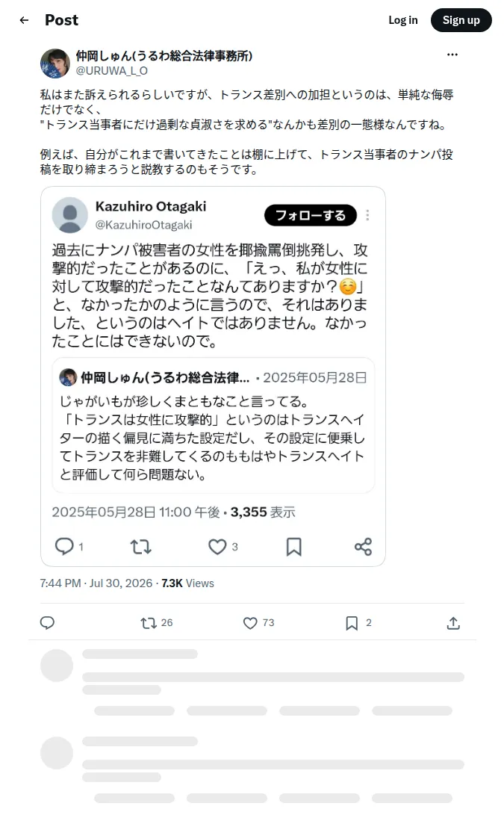Go back using the arrow icon

click(x=24, y=20)
